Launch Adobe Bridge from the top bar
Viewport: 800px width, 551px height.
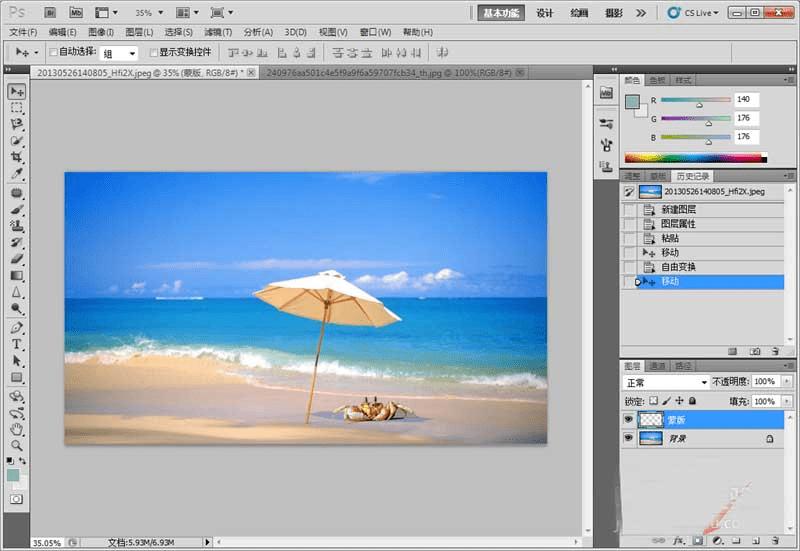[49, 13]
